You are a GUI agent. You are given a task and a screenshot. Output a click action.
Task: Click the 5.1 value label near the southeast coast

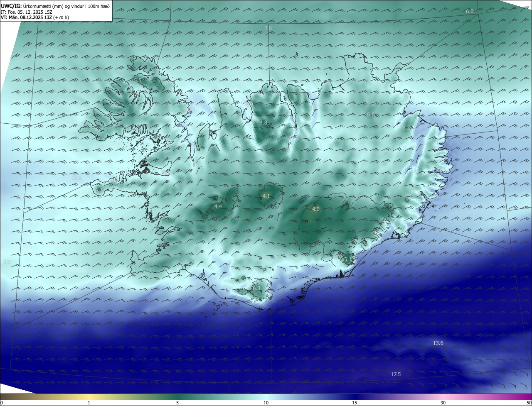[347, 259]
